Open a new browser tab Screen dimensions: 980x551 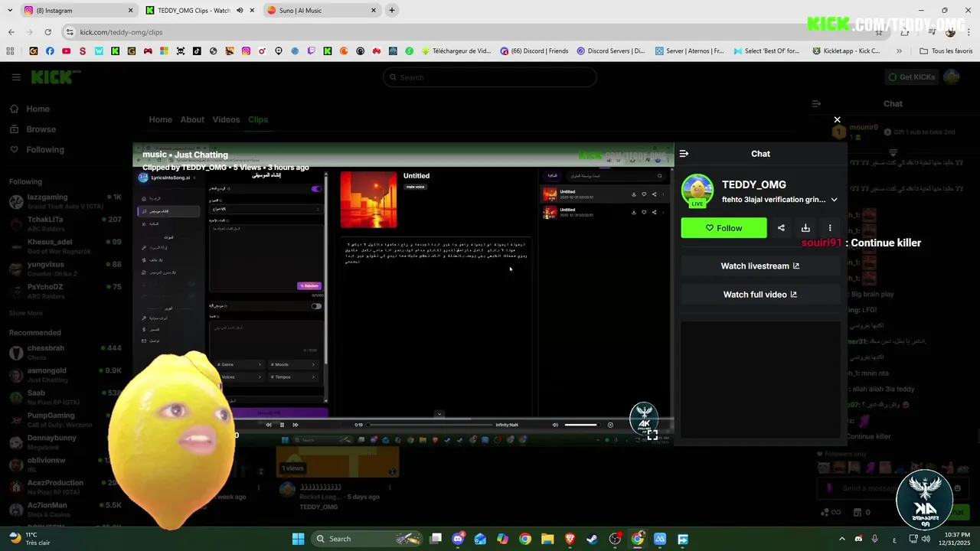[x=392, y=11]
